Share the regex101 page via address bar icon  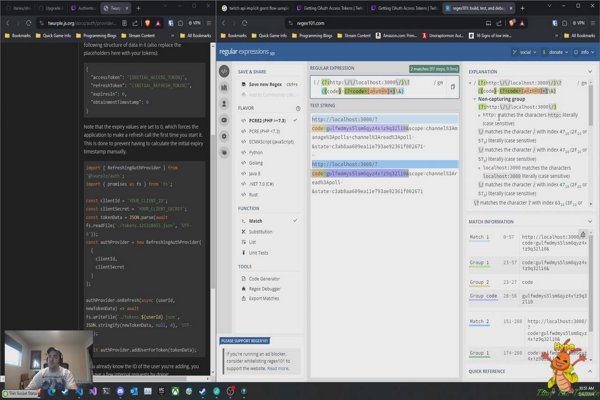499,23
